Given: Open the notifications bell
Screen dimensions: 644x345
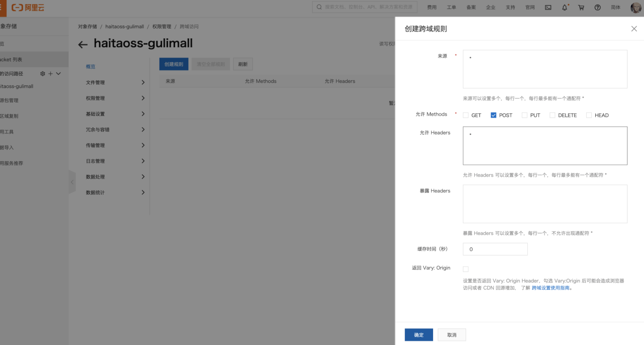Looking at the screenshot, I should coord(564,7).
